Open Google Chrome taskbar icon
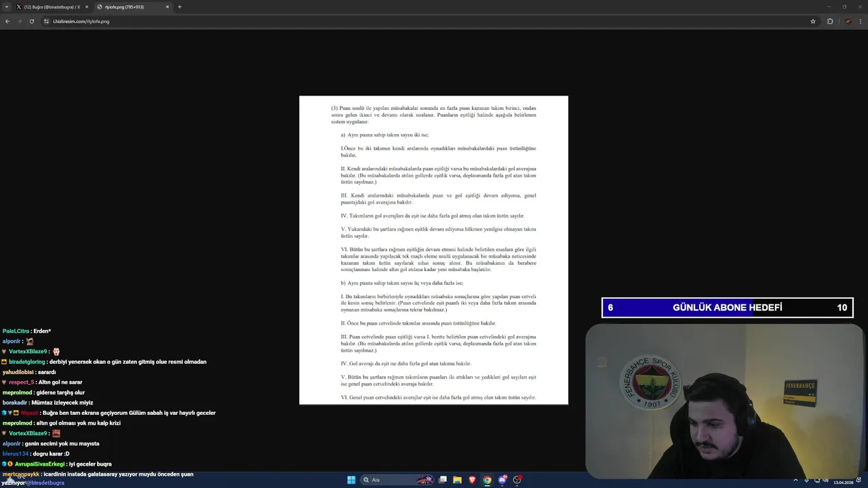 pyautogui.click(x=487, y=480)
